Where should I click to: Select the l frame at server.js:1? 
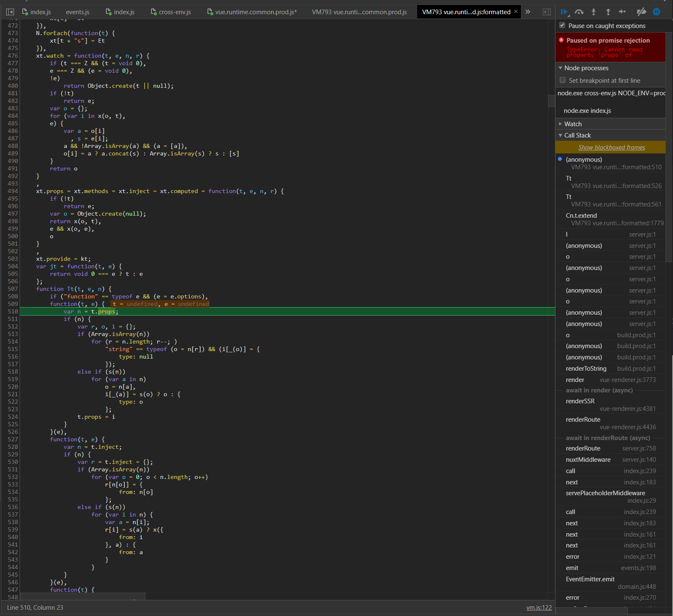pyautogui.click(x=610, y=234)
